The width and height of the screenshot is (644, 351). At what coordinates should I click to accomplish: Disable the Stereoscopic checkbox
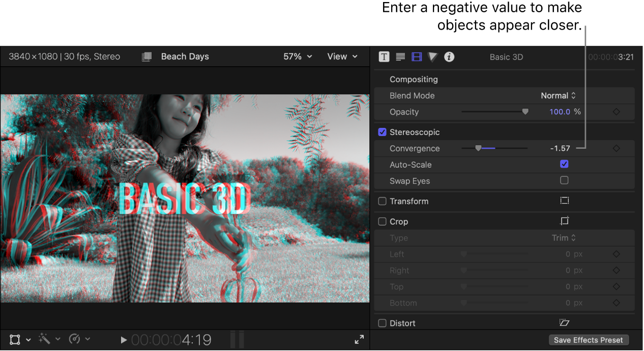382,132
